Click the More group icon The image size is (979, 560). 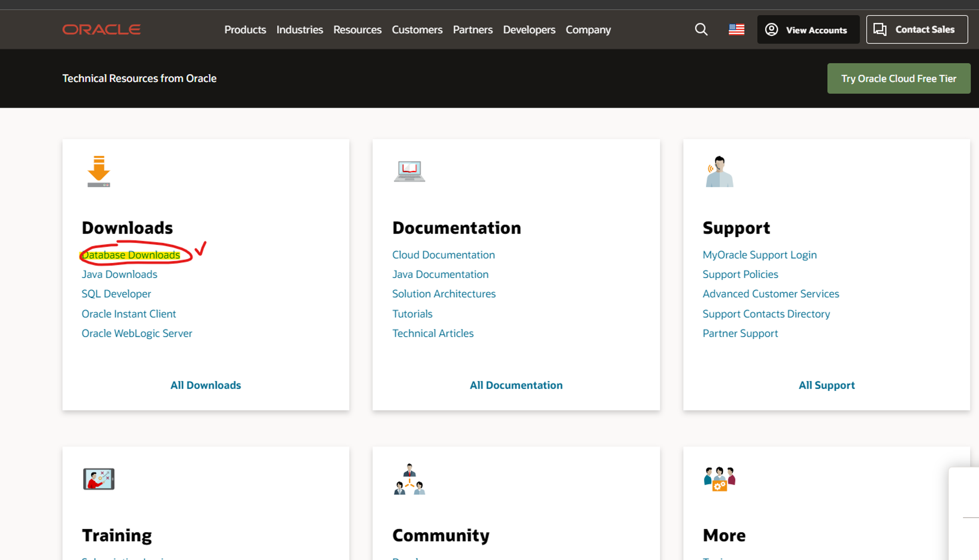(x=719, y=479)
